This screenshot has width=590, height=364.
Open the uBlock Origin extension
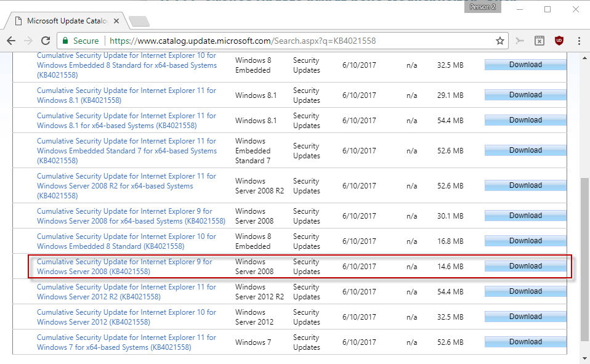pos(559,41)
